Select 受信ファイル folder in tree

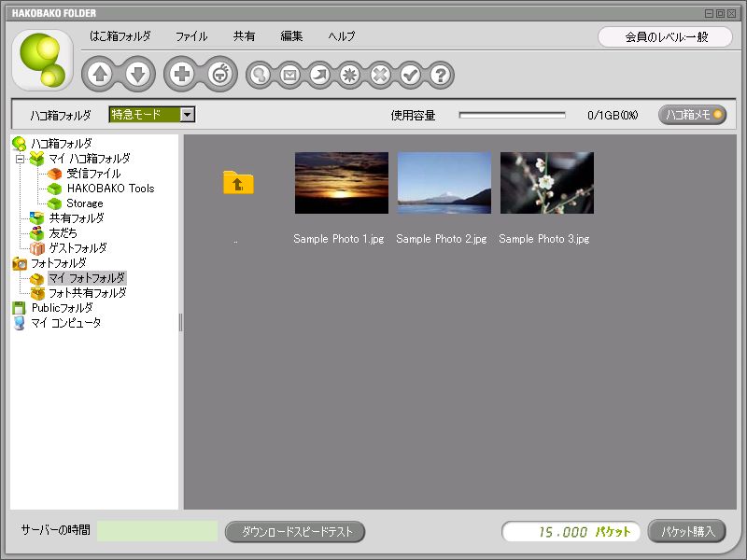click(x=93, y=174)
